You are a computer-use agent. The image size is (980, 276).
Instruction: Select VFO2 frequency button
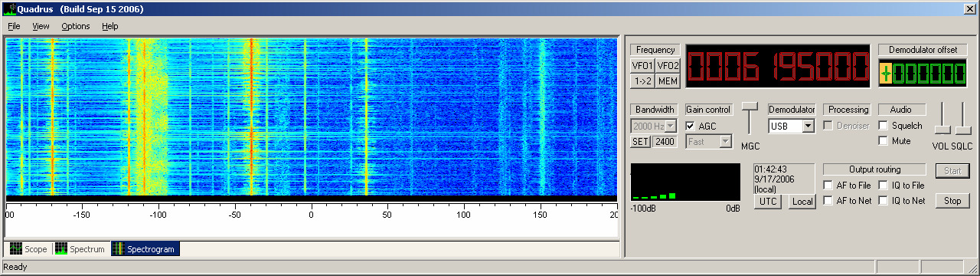click(x=668, y=66)
